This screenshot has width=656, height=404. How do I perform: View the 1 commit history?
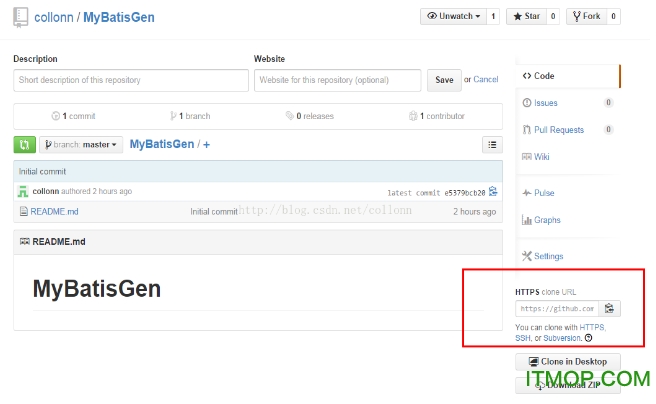click(74, 116)
